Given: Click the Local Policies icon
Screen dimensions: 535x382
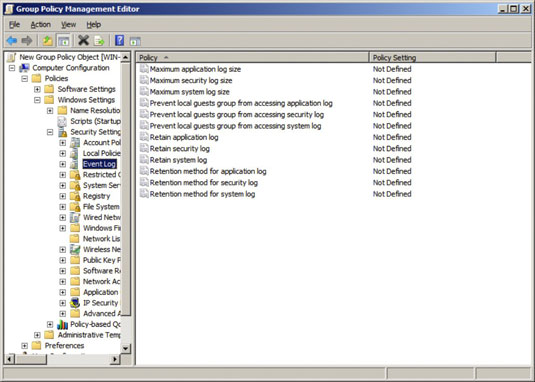Looking at the screenshot, I should coord(75,153).
